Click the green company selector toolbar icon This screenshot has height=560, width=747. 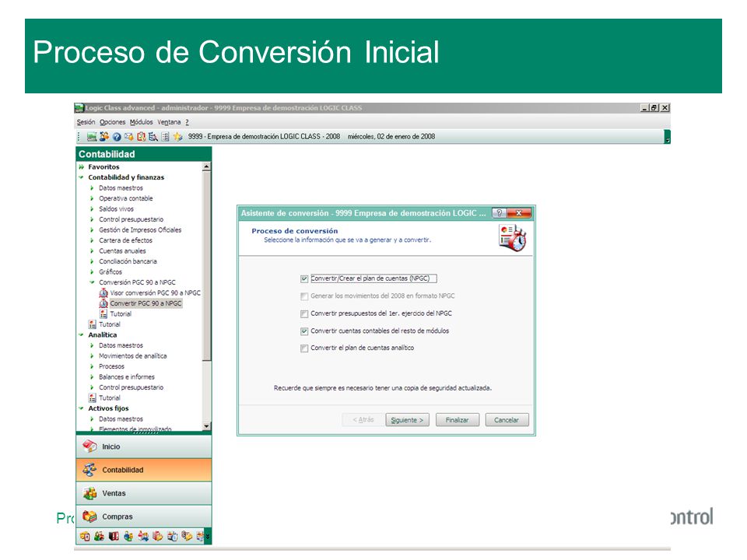92,137
